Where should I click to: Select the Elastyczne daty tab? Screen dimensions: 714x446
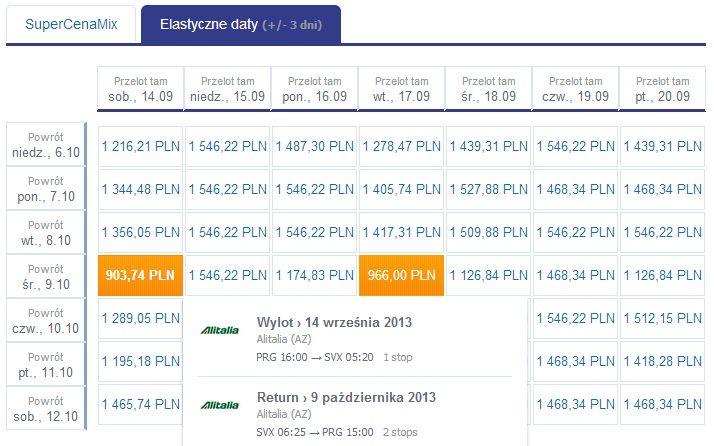[241, 24]
